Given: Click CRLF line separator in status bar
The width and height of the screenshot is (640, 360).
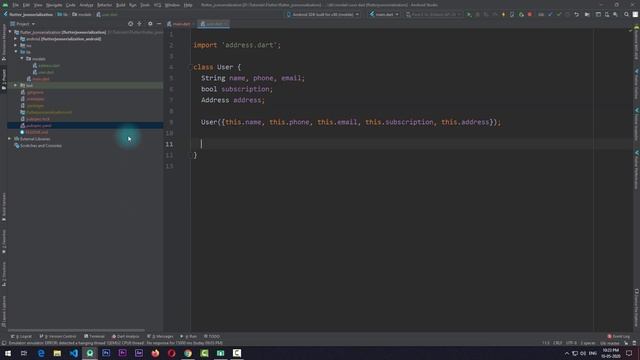Looking at the screenshot, I should click(558, 343).
